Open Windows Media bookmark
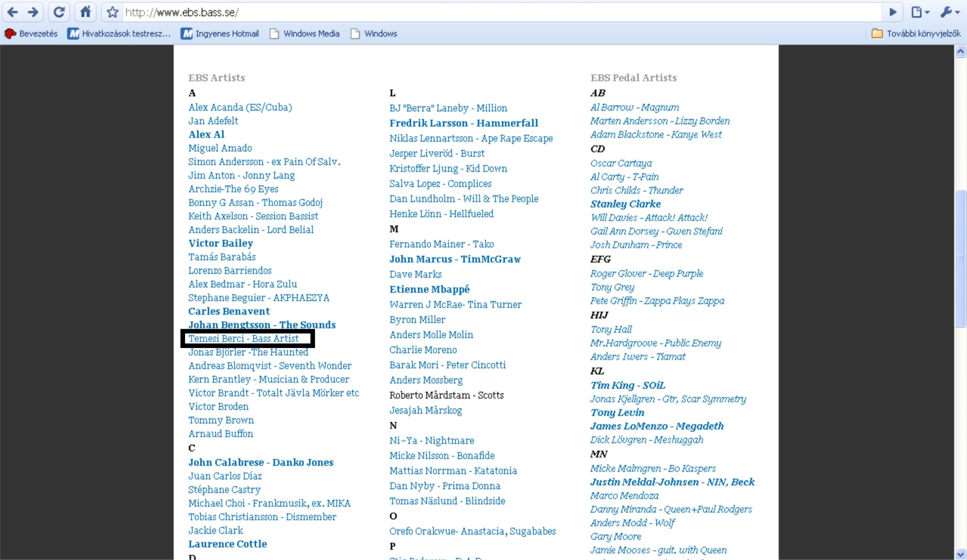 [x=305, y=34]
